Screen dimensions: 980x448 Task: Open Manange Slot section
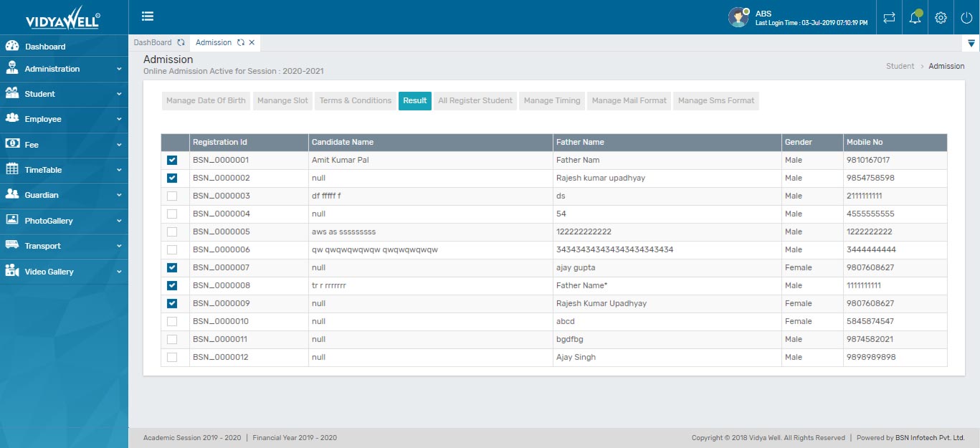282,100
